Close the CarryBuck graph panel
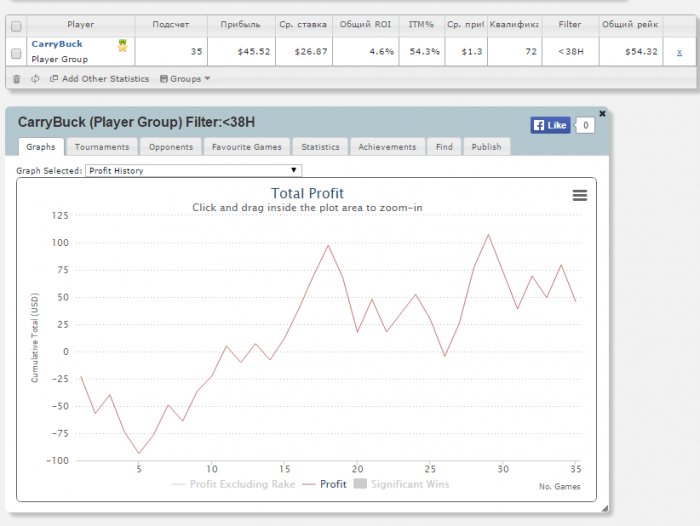 602,113
